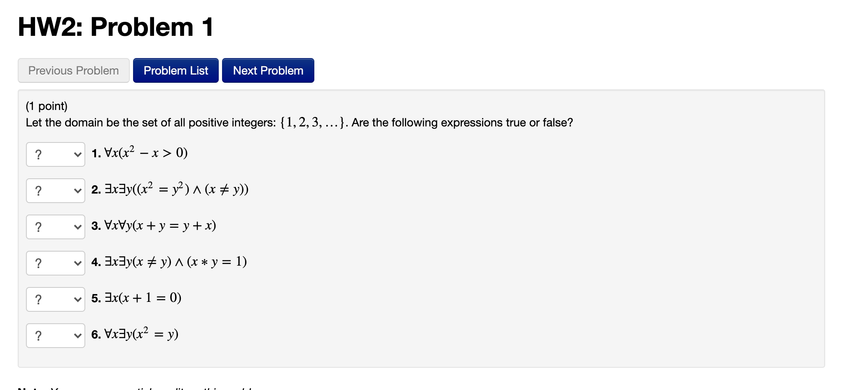Click the (1 point) label
Screen dimensions: 868x390
click(47, 106)
